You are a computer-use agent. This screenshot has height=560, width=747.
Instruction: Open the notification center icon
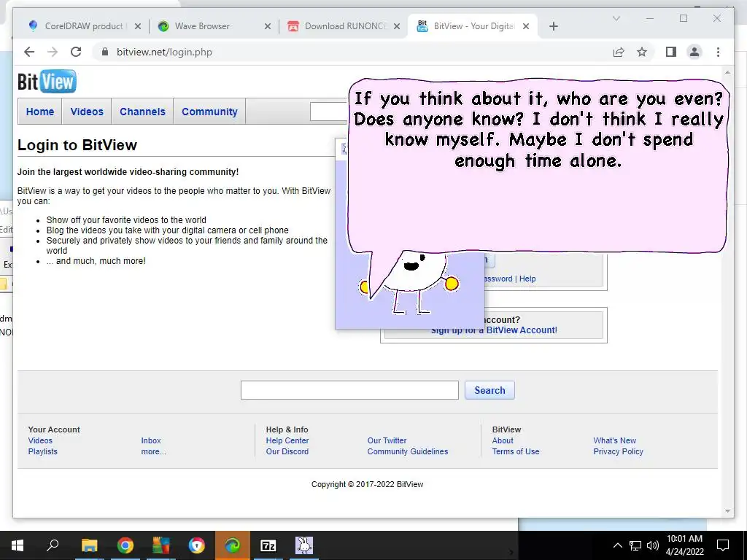pos(723,545)
